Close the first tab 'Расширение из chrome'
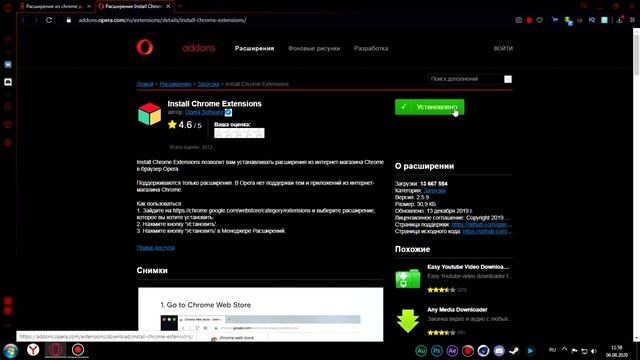The height and width of the screenshot is (360, 640). tap(89, 7)
